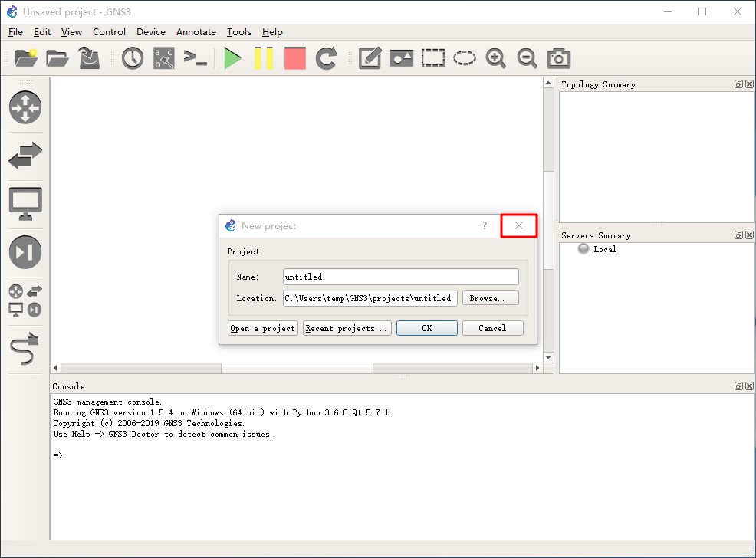Open the Edit menu

(42, 31)
